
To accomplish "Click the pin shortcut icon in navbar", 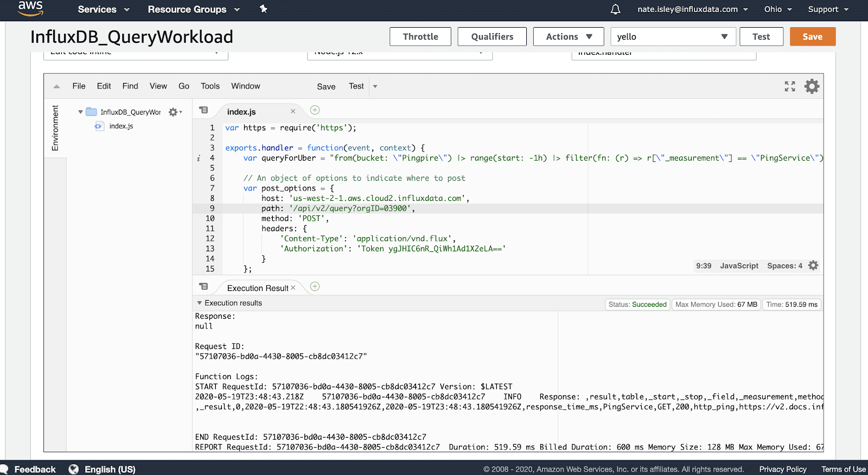I will pos(263,9).
